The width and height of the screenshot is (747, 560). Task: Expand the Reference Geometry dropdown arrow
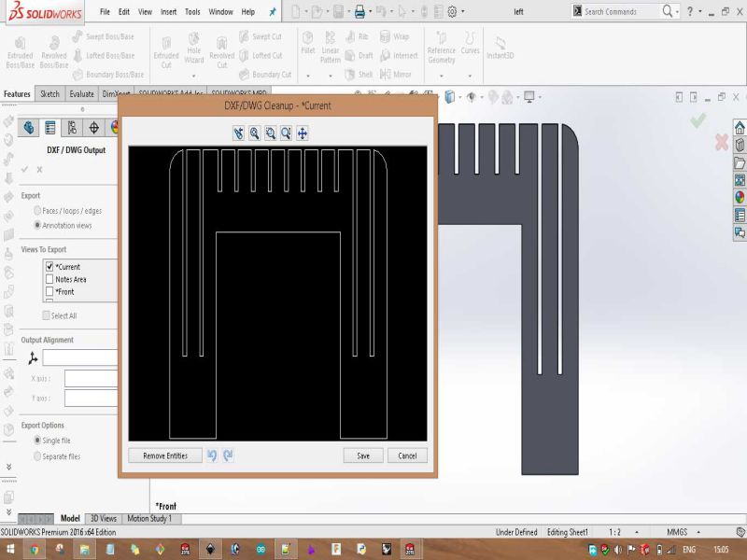pyautogui.click(x=441, y=76)
